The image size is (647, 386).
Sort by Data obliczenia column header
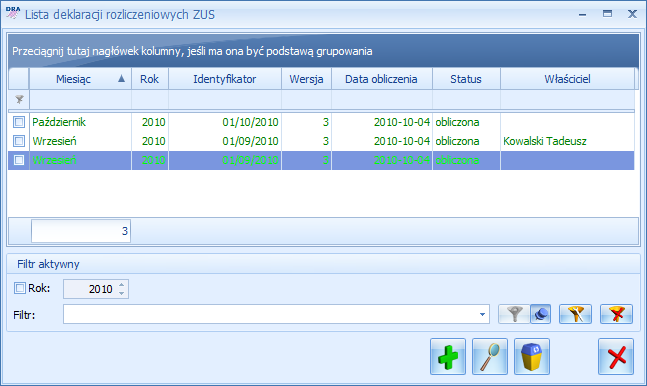click(382, 79)
